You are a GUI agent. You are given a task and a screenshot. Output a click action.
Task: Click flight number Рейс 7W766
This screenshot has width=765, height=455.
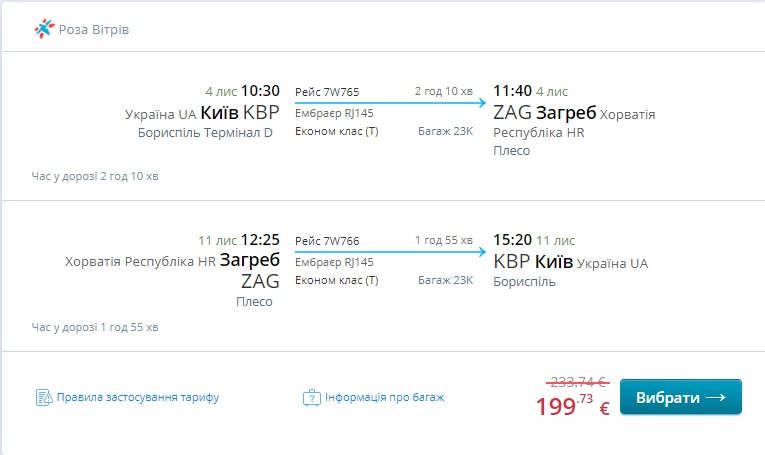[327, 241]
